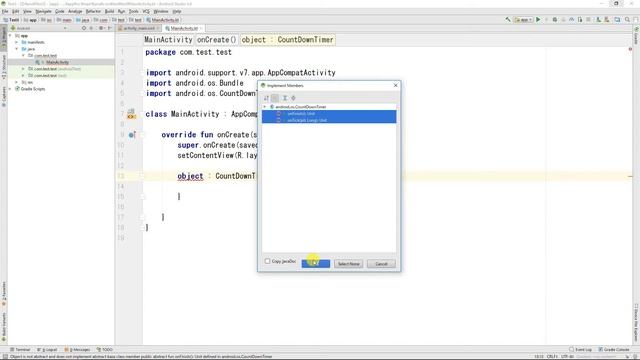640x360 pixels.
Task: Toggle the show classes icon in dialog toolbar
Action: 275,98
